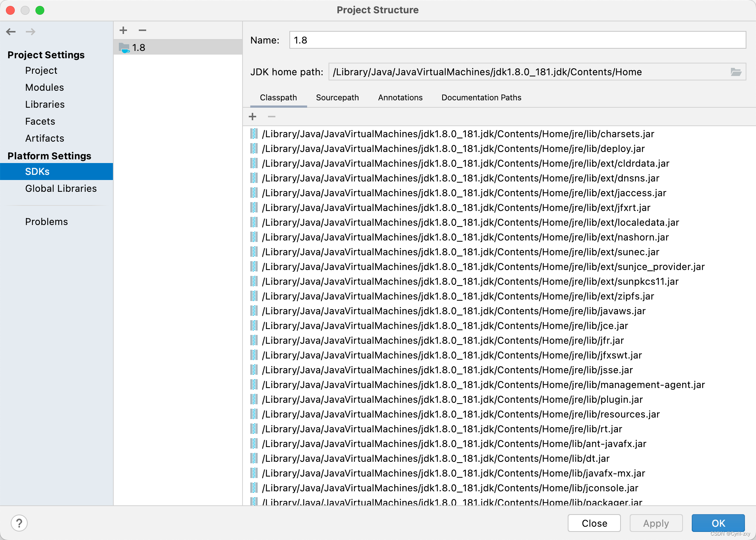Click the Apply button
The height and width of the screenshot is (540, 756).
point(656,523)
